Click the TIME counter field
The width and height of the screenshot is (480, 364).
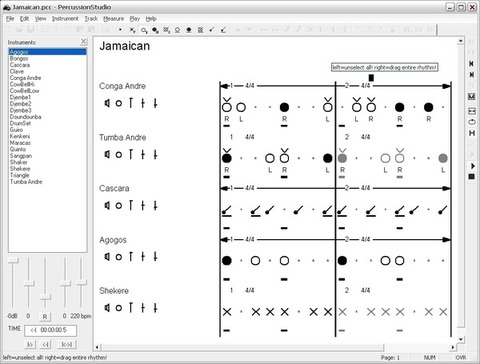50,330
